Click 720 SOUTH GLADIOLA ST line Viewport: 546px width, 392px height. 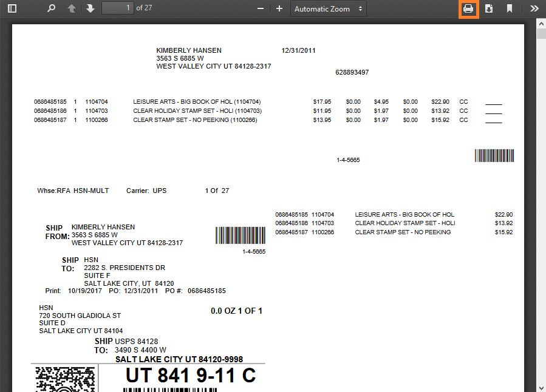80,316
